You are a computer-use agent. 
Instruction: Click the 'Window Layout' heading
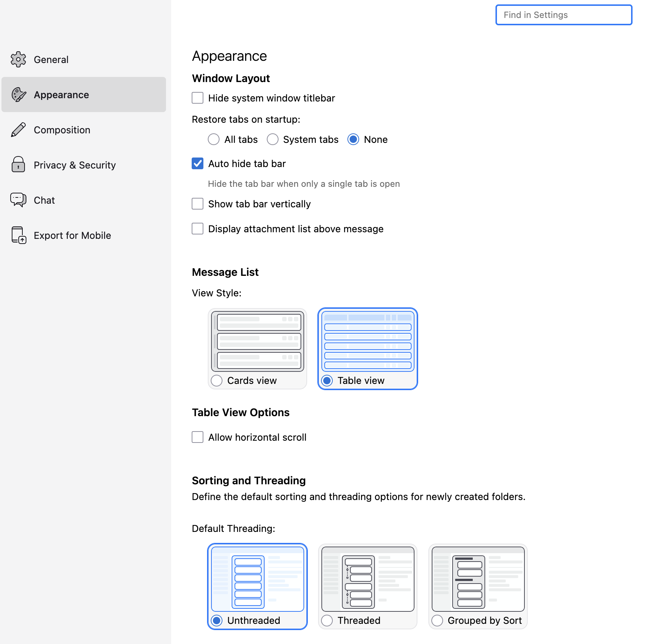click(231, 78)
